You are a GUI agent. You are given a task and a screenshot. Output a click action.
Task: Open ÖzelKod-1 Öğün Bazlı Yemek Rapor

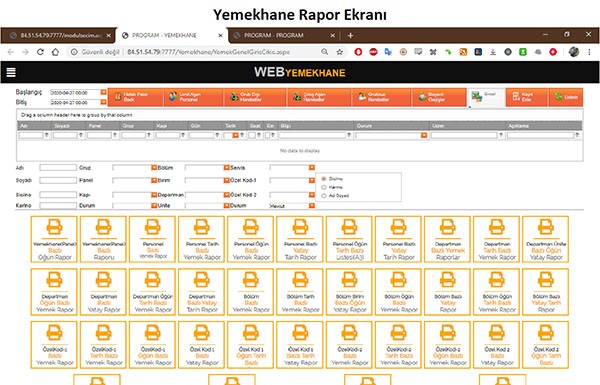[x=152, y=345]
